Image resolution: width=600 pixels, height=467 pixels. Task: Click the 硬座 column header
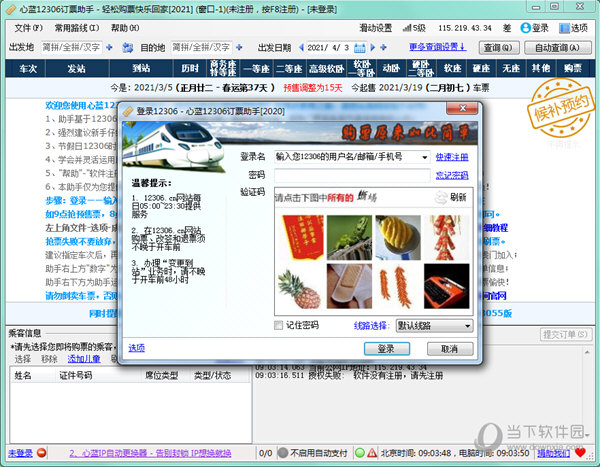coord(481,69)
